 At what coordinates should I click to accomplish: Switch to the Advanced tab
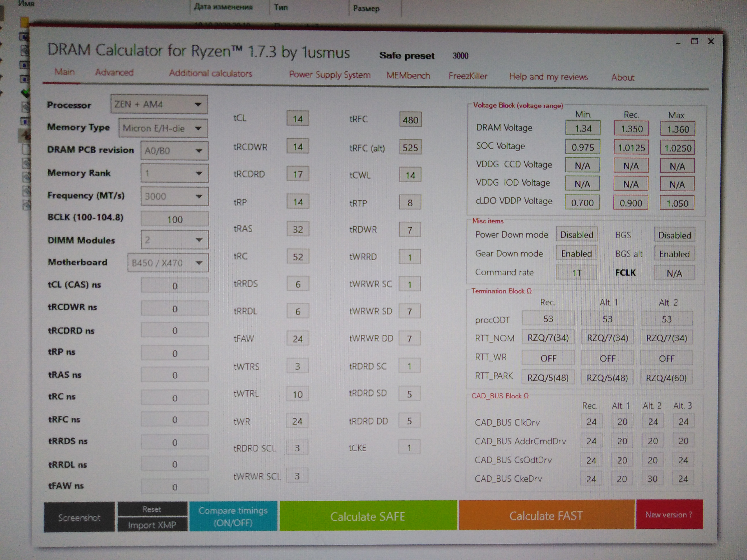[x=114, y=72]
